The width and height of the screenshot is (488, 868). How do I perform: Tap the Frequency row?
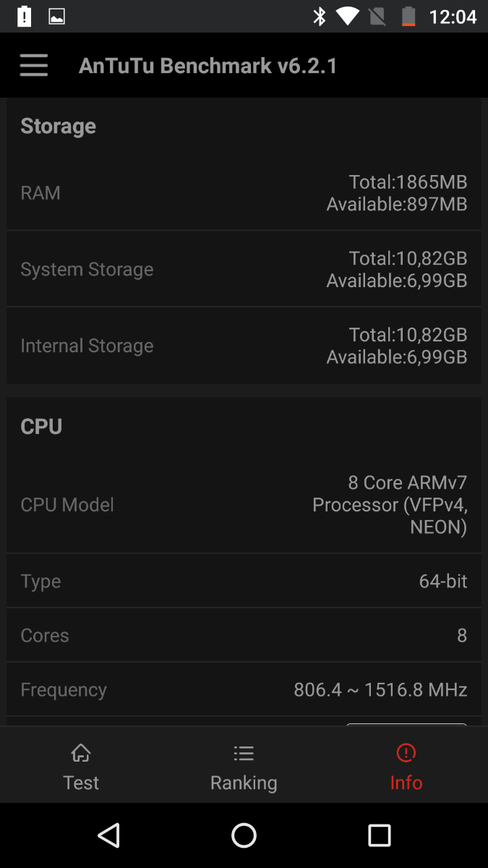tap(244, 689)
